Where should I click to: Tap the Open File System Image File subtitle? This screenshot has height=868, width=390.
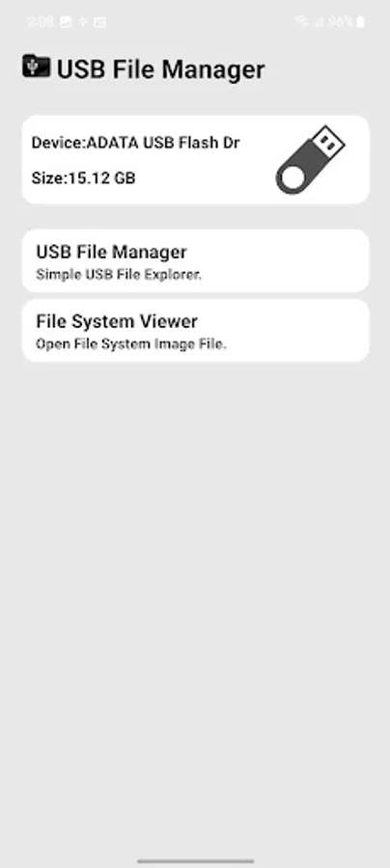click(x=131, y=344)
